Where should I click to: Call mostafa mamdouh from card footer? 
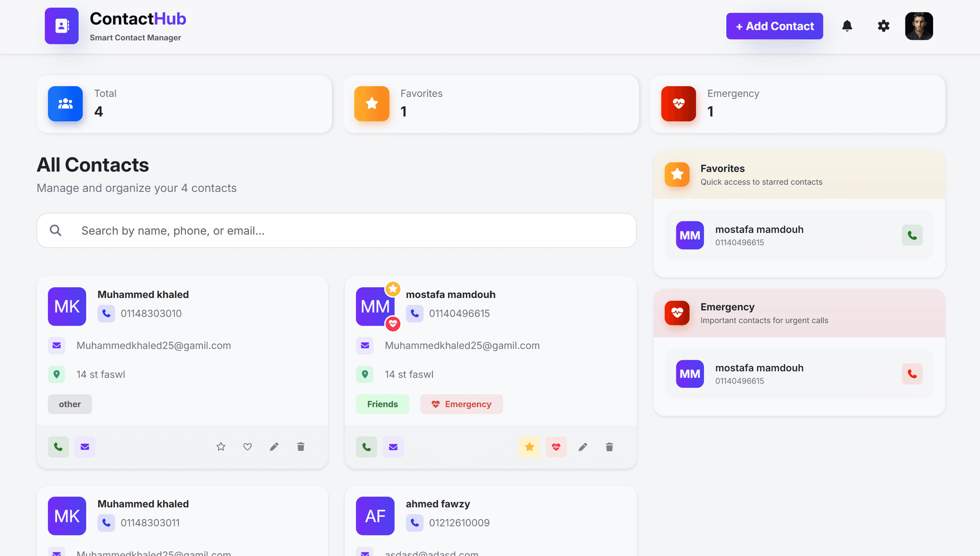pos(366,447)
